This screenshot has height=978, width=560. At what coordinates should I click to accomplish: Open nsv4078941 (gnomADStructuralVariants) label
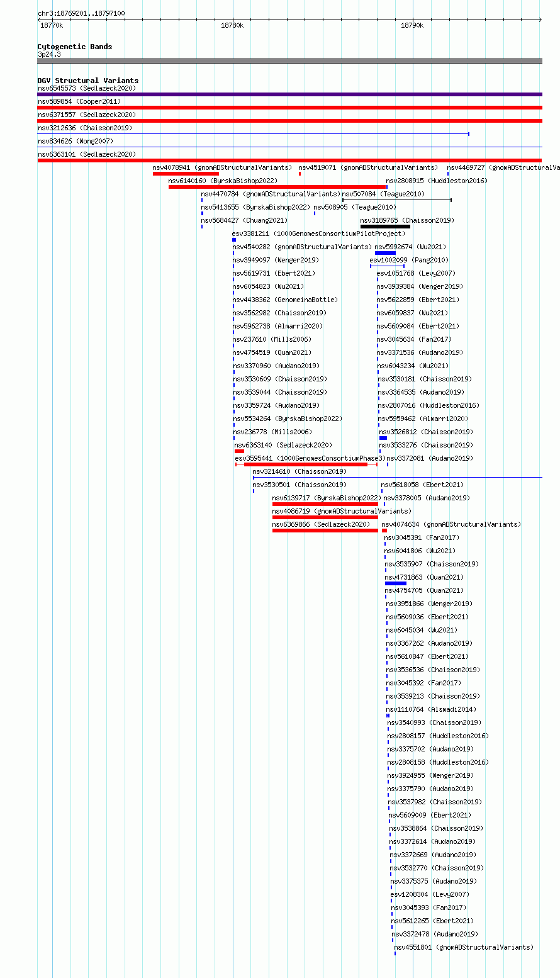(222, 167)
